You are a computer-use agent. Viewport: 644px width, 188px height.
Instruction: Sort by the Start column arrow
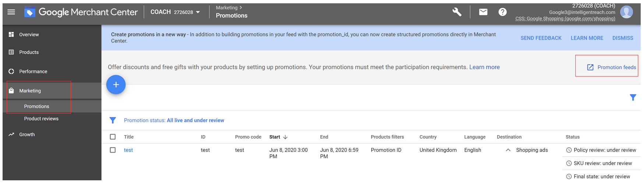[x=285, y=137]
